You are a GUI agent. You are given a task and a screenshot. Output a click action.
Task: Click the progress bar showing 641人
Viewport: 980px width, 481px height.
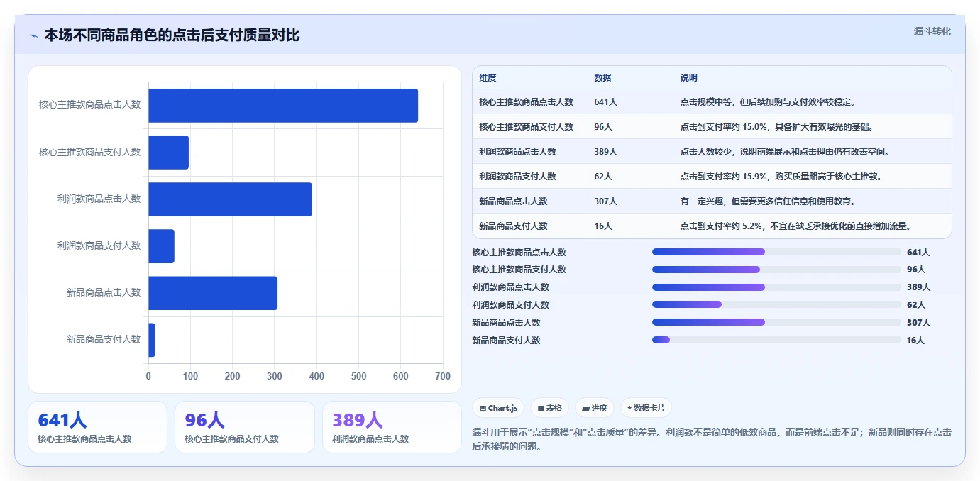[776, 252]
